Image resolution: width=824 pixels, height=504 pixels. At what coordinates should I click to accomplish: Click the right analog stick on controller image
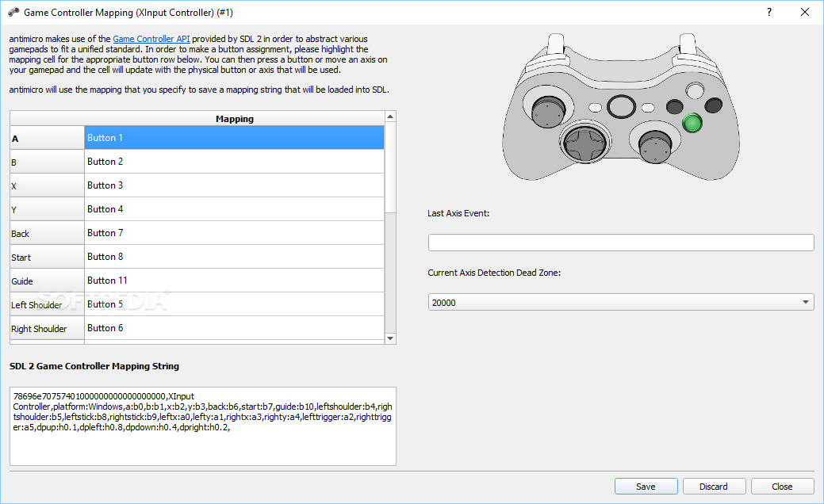655,145
